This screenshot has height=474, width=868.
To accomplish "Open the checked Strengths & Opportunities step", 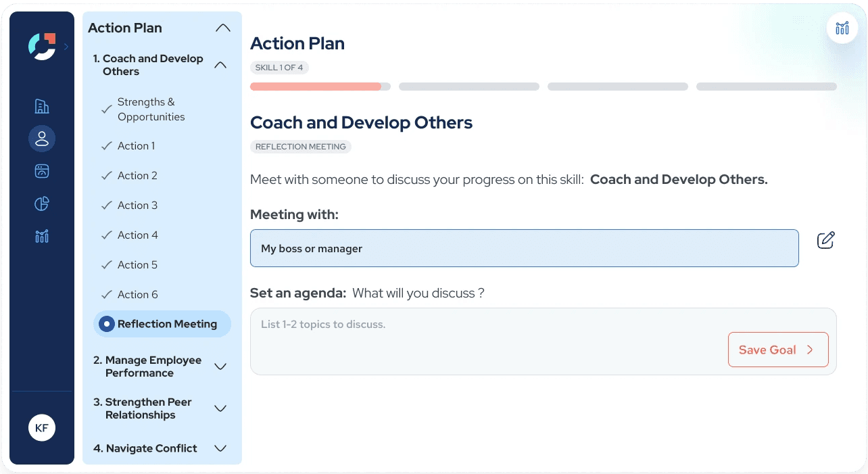I will point(150,110).
